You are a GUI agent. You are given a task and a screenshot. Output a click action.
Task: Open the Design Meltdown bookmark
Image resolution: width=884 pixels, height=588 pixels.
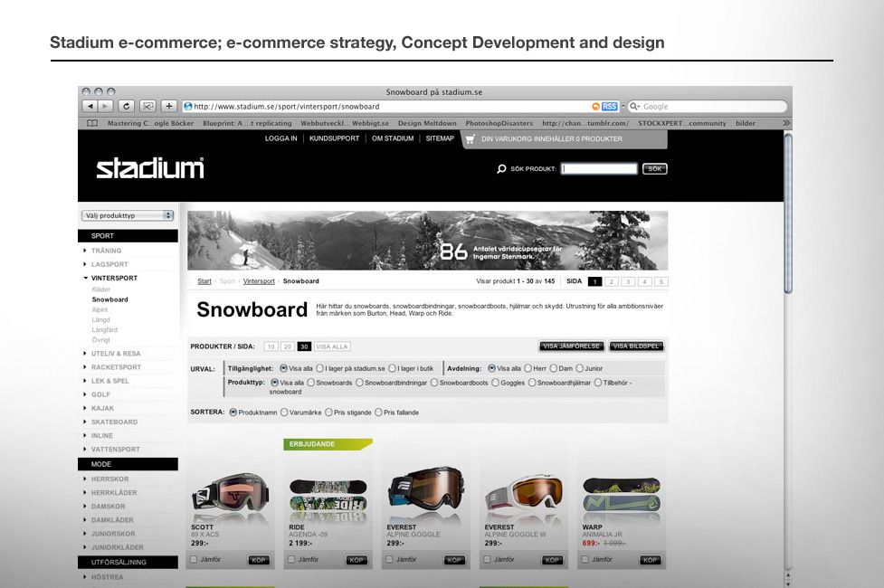click(427, 123)
